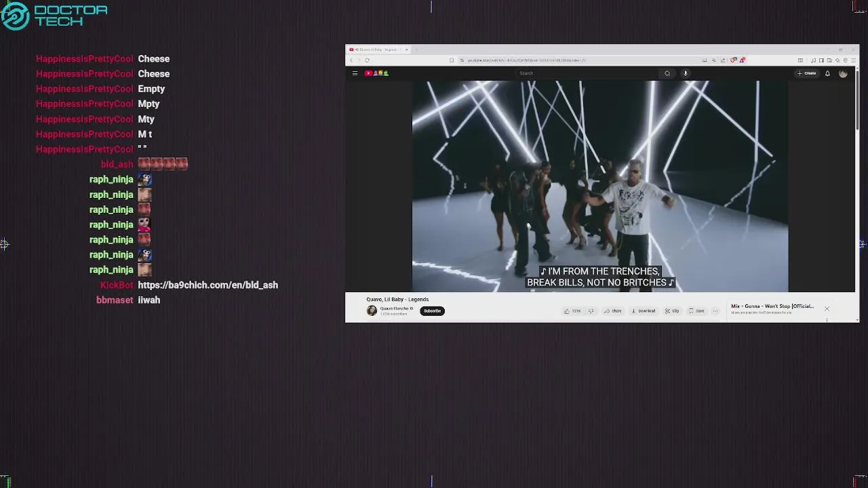Click username bbmaset in chat

115,300
